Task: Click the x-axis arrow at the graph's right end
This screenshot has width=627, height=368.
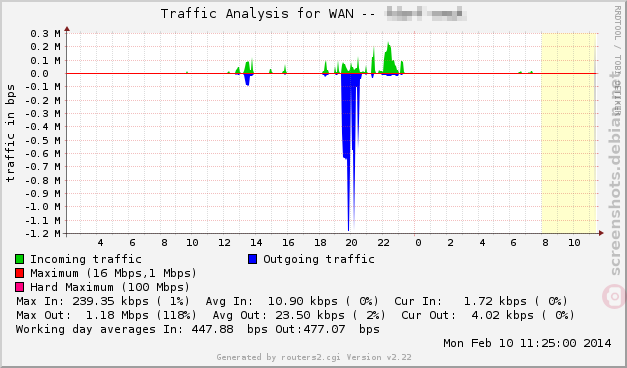Action: 601,233
